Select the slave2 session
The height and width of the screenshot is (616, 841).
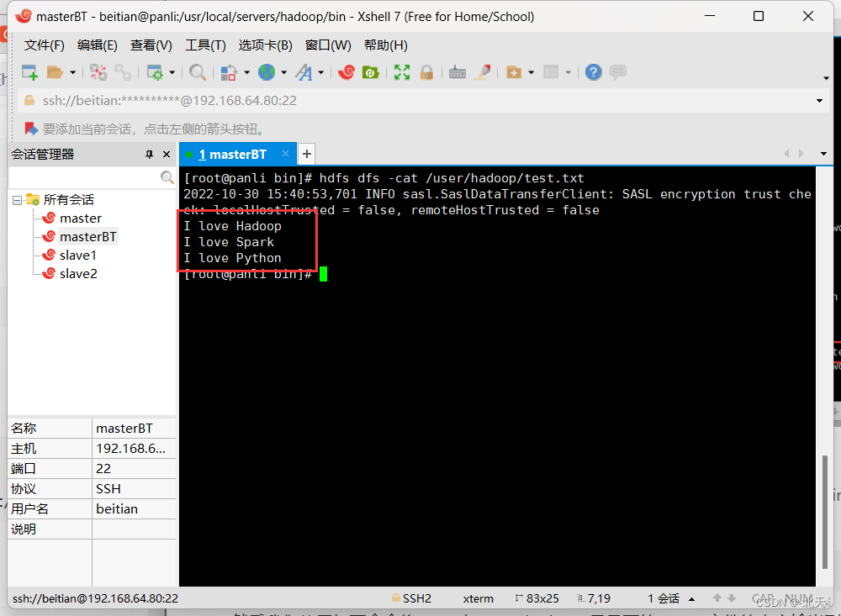[78, 274]
